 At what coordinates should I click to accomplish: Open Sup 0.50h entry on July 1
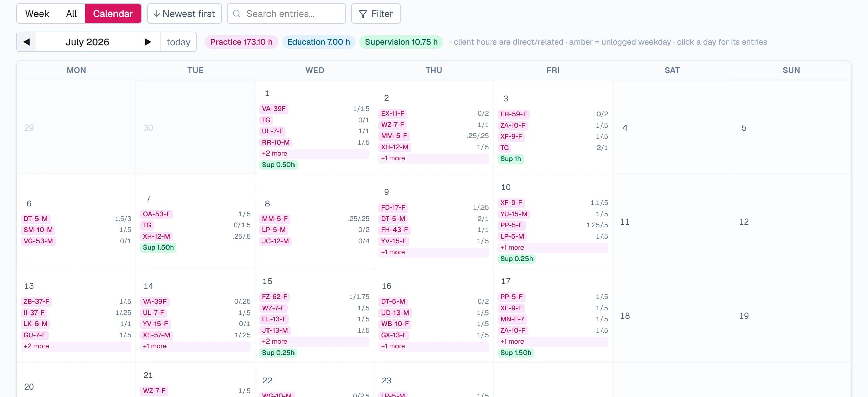[278, 165]
